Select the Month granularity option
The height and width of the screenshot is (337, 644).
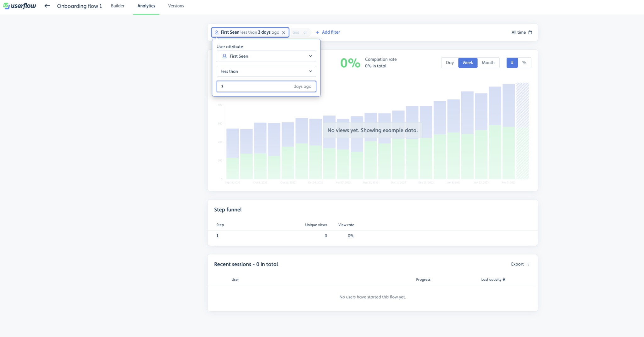click(x=488, y=63)
